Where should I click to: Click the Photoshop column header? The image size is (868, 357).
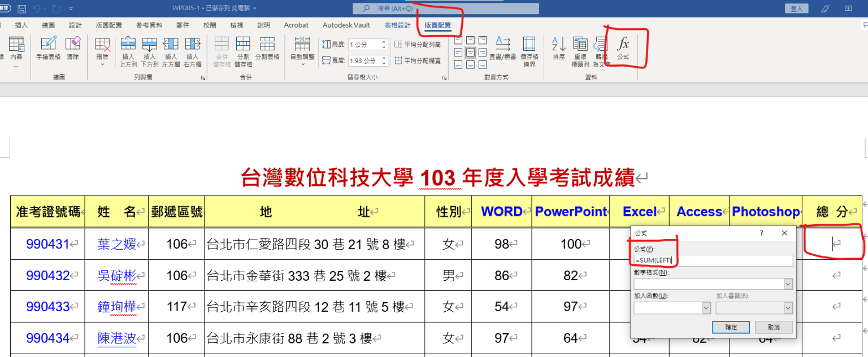click(765, 212)
